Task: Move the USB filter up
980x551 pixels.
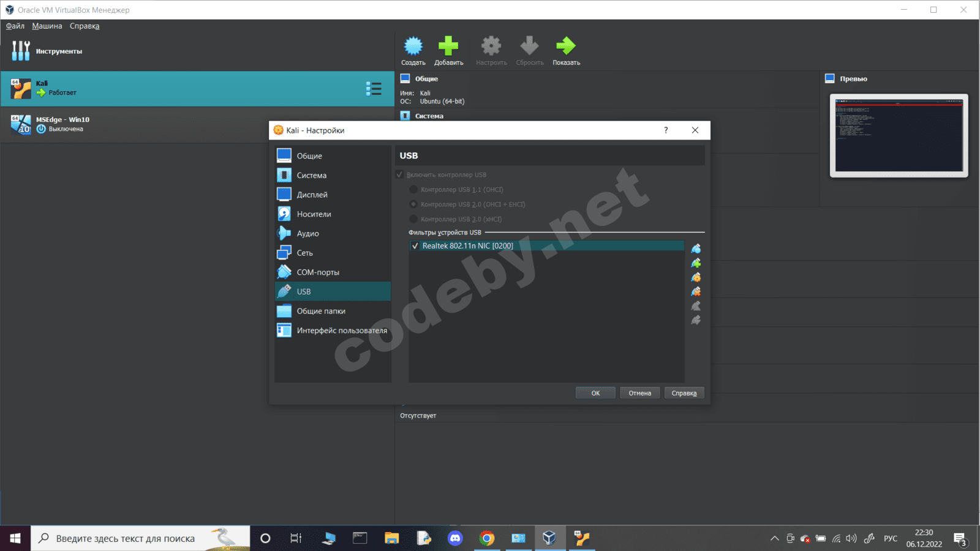Action: coord(696,305)
